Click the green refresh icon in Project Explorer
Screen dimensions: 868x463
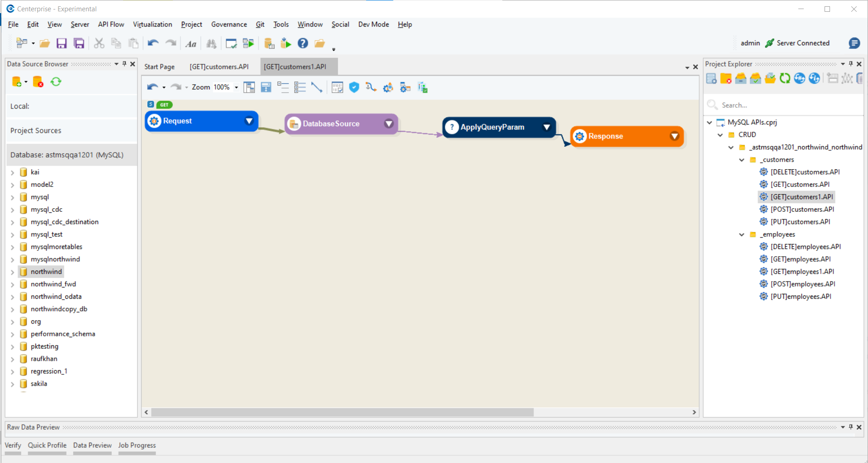coord(784,78)
